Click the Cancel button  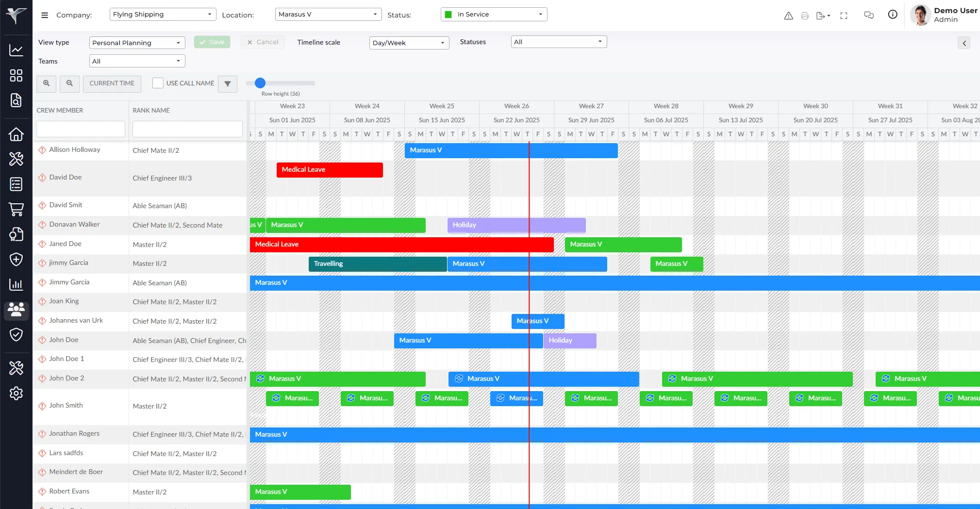(263, 42)
